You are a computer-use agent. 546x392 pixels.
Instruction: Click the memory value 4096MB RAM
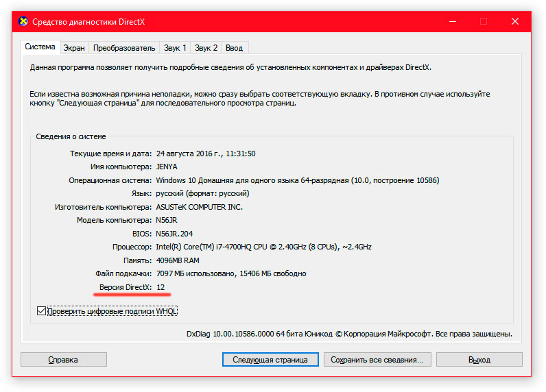(178, 260)
